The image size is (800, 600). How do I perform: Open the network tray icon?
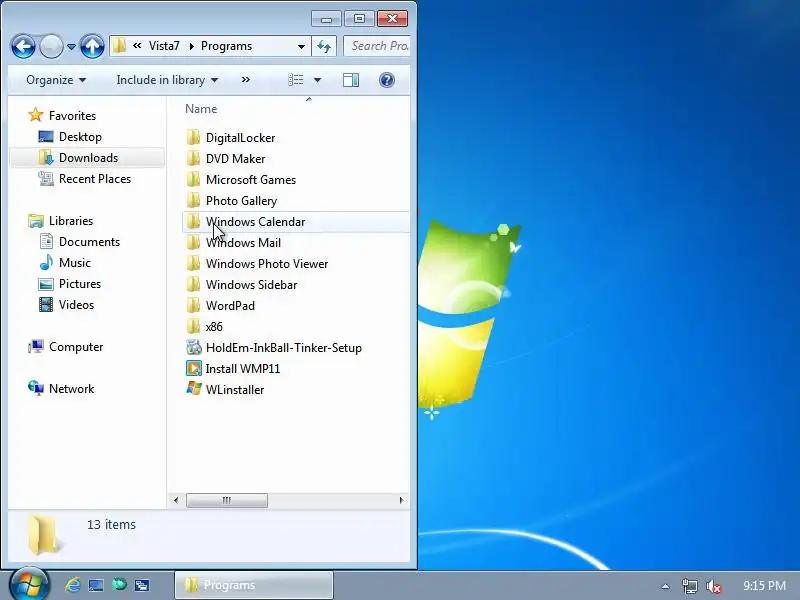tap(689, 586)
